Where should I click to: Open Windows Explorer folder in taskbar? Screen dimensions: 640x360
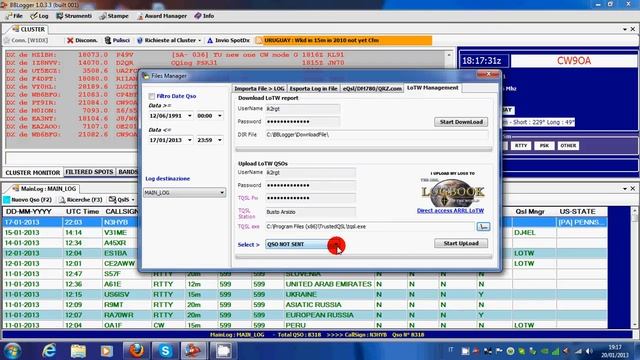pos(78,351)
